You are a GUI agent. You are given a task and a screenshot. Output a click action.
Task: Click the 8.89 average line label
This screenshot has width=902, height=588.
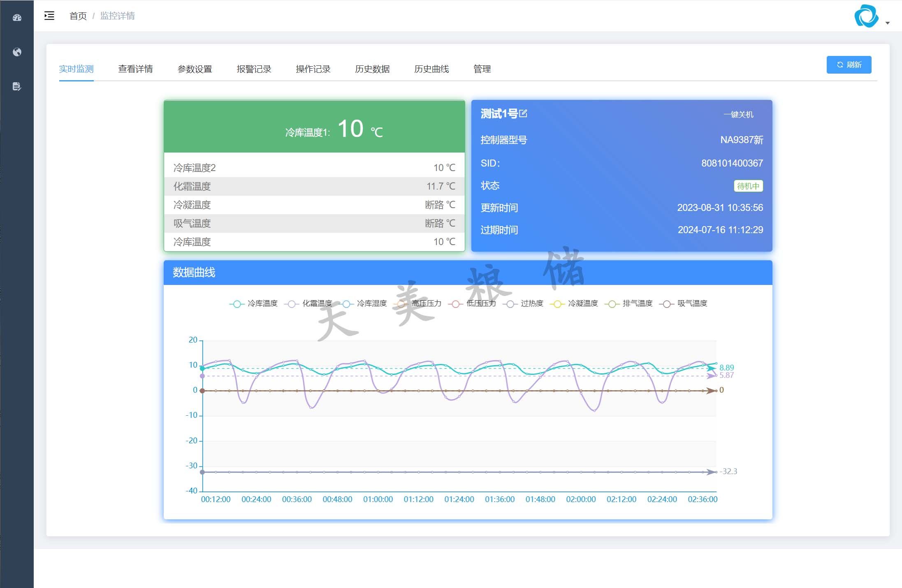click(x=727, y=368)
